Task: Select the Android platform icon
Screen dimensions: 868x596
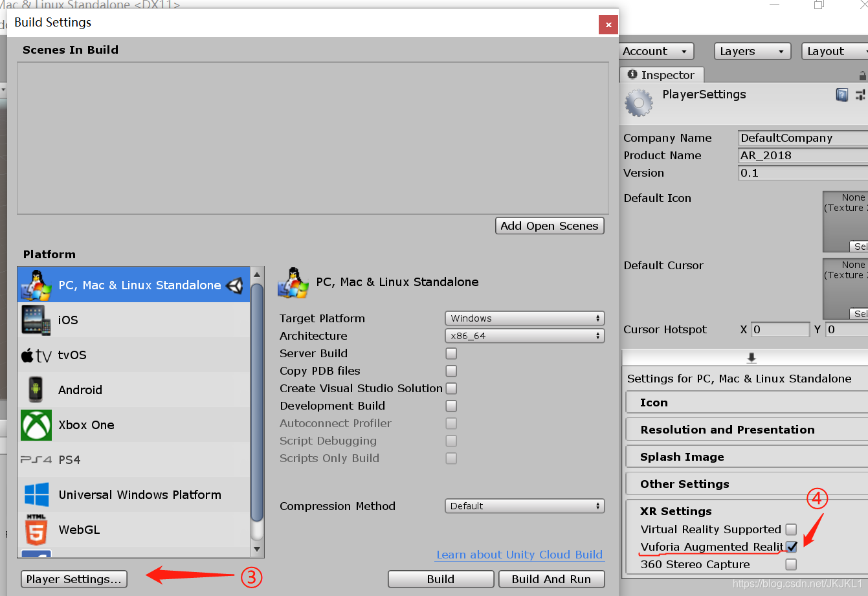Action: 36,390
